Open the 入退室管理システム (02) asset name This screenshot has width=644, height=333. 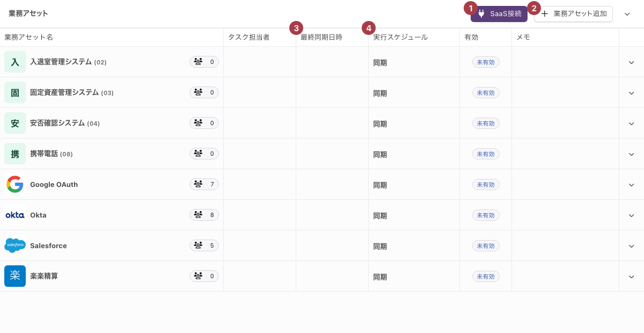coord(68,62)
